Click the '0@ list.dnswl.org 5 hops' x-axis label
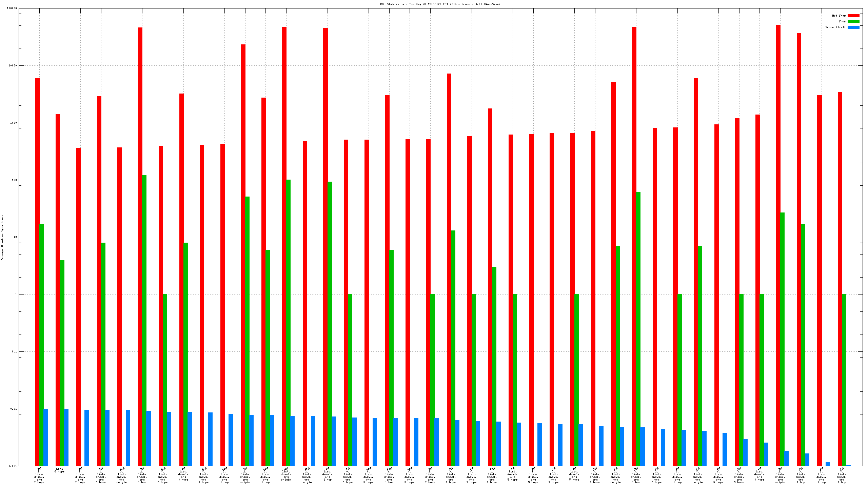 513,474
